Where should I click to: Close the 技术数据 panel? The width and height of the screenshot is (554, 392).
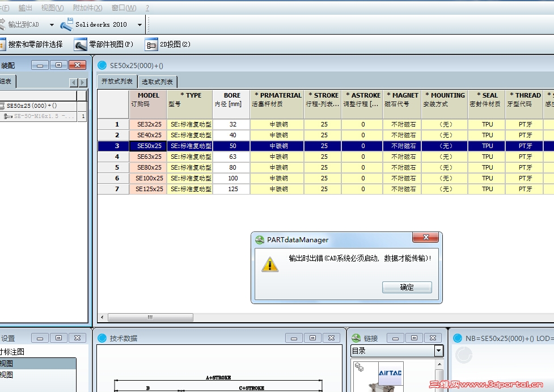[331, 338]
